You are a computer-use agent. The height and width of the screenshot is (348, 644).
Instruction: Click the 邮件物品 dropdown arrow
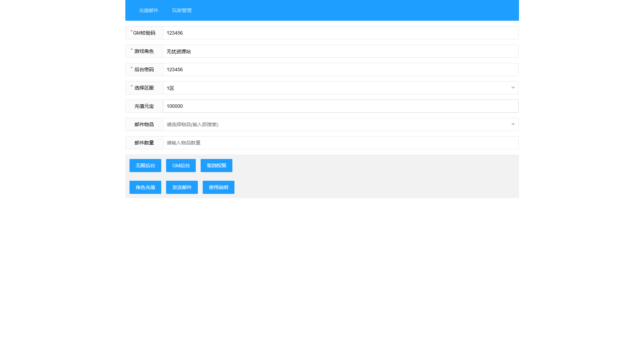513,124
